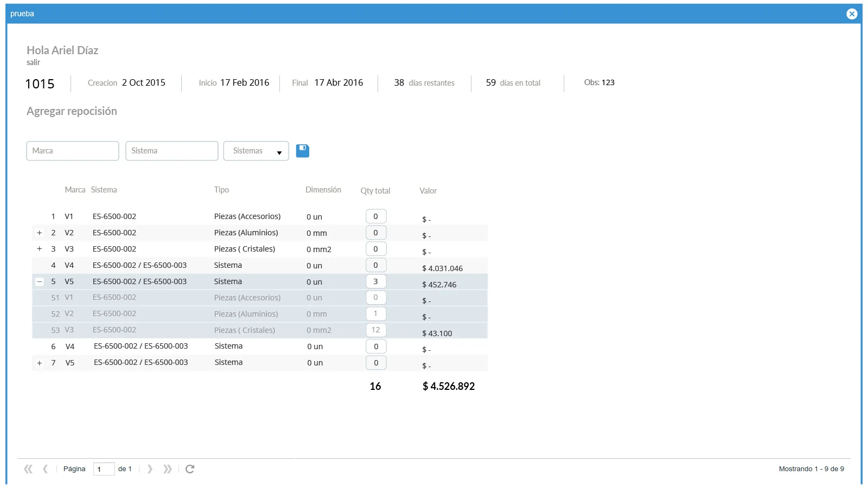Image resolution: width=868 pixels, height=488 pixels.
Task: Edit quantity field showing 3 in row 5
Action: click(376, 281)
